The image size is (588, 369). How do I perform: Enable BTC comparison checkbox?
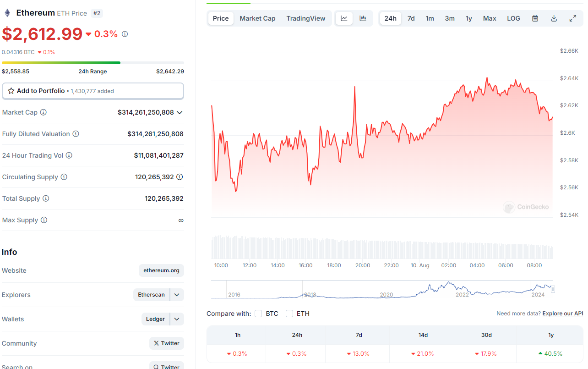coord(258,314)
